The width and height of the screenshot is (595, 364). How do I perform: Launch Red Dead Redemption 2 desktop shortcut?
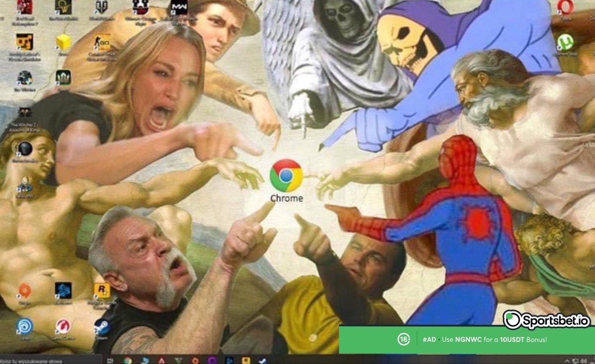pyautogui.click(x=24, y=7)
